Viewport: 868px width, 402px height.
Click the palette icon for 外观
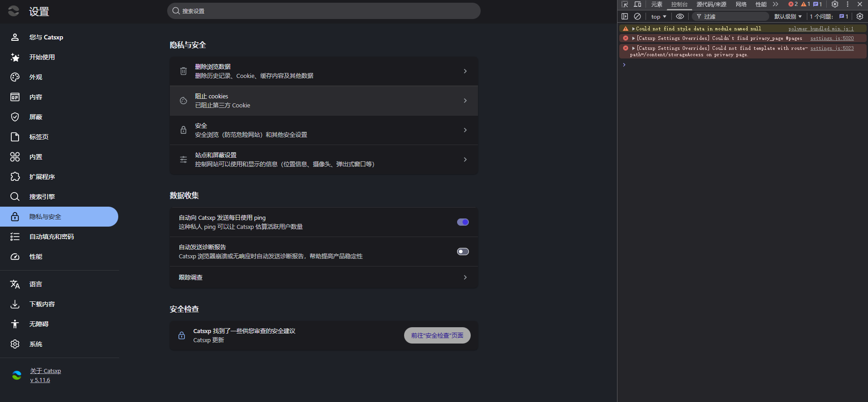coord(15,77)
